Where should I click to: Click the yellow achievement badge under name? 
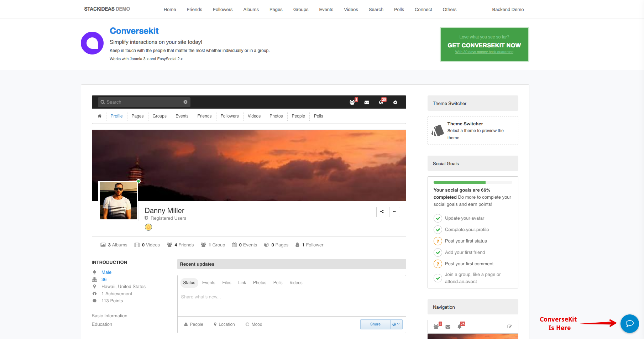pos(148,227)
